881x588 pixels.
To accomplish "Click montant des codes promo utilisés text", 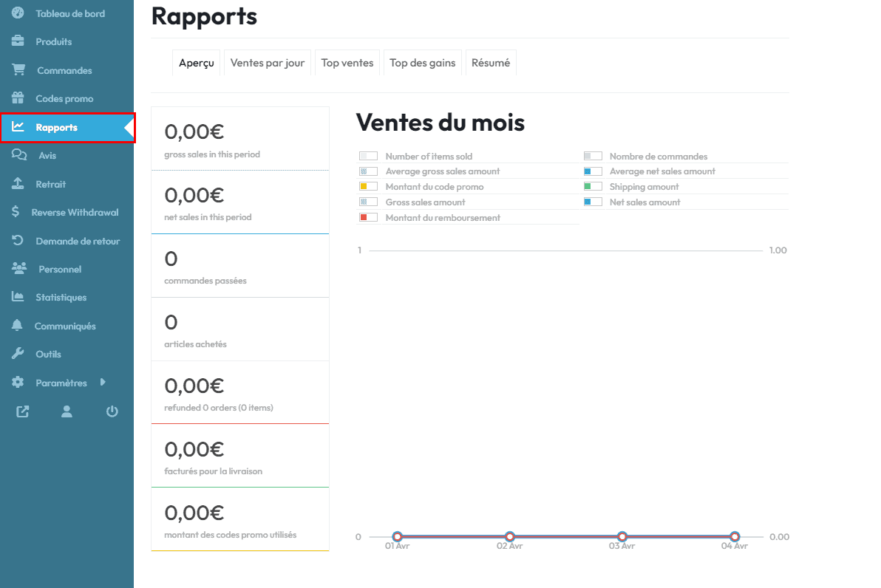I will coord(231,535).
